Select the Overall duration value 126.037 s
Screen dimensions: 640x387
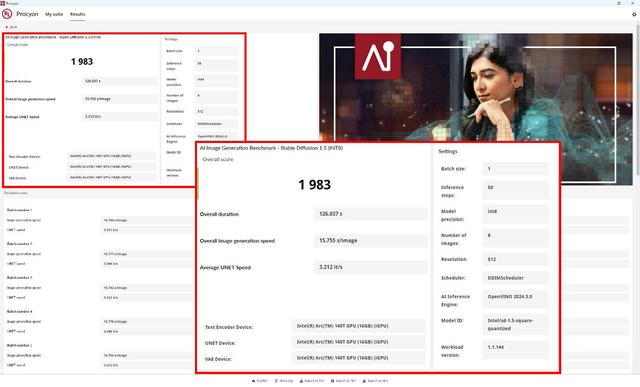pos(370,214)
